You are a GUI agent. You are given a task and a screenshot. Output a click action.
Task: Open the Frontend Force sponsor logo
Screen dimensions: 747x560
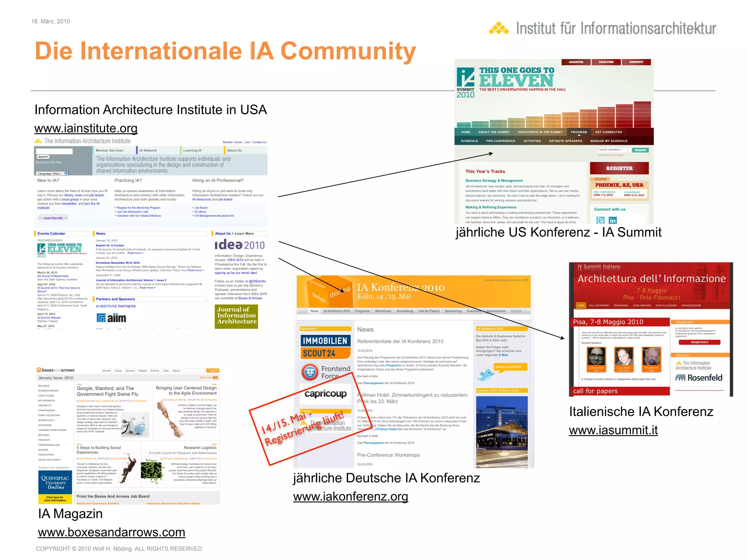point(326,372)
